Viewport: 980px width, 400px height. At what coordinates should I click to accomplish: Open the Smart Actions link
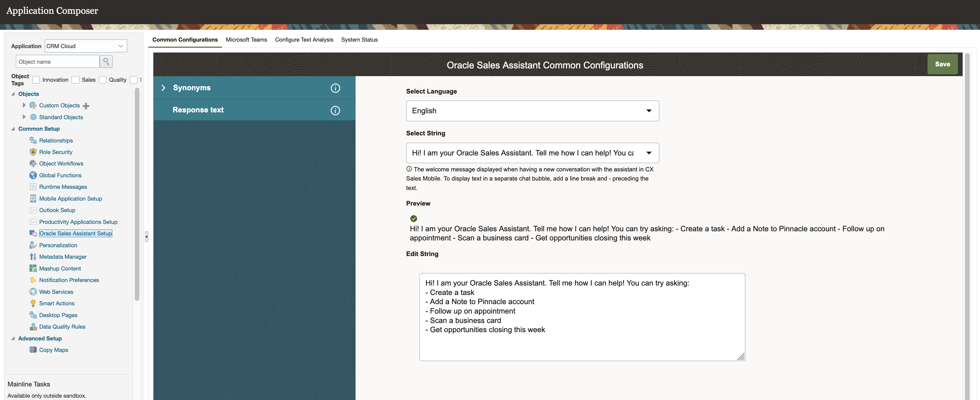click(x=57, y=303)
